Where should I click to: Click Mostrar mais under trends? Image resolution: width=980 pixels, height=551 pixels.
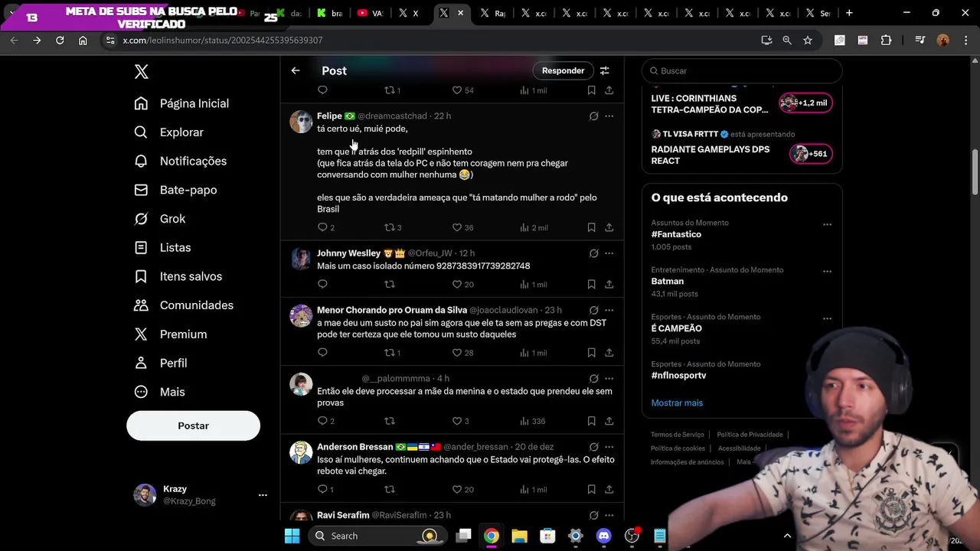(677, 403)
